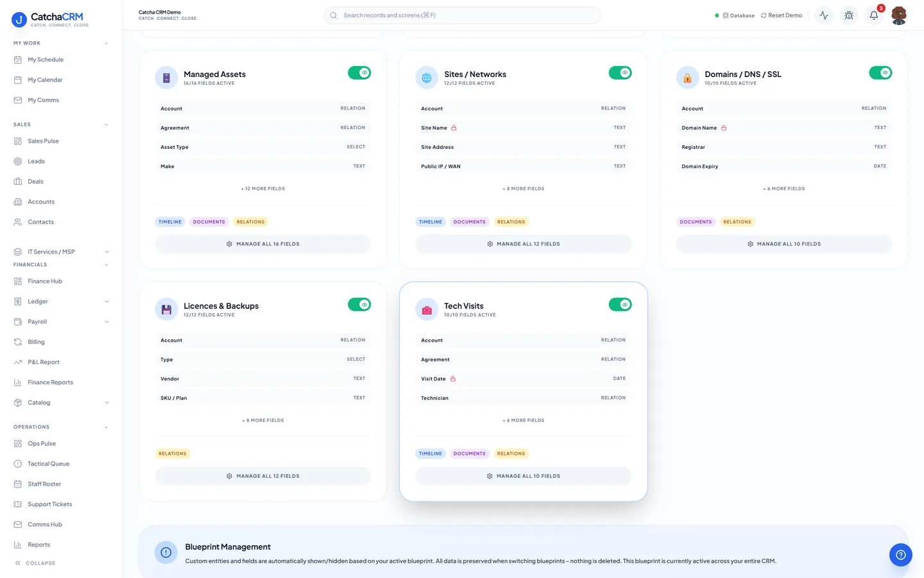Open the activity pulse icon in header
The width and height of the screenshot is (924, 578).
click(824, 15)
